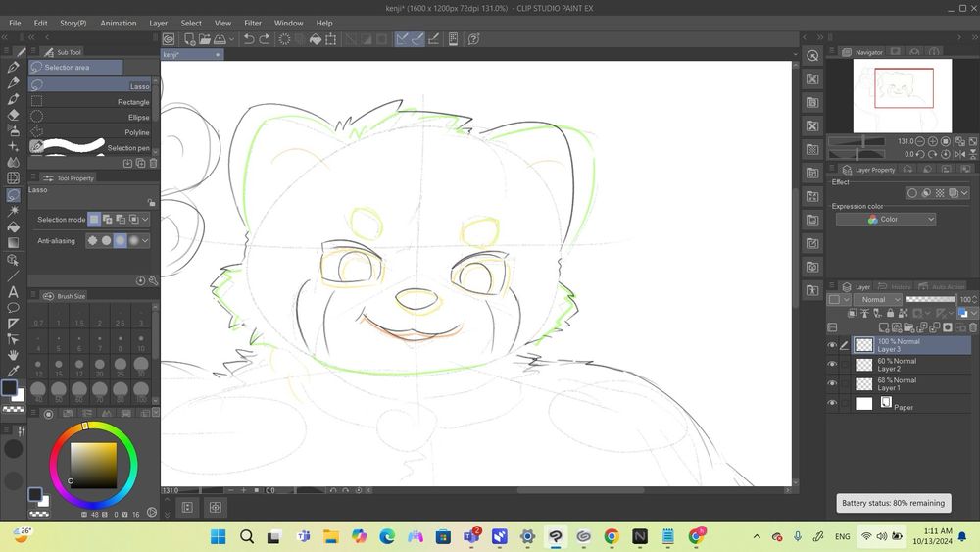The height and width of the screenshot is (552, 980).
Task: Select brush size 30 preset
Action: tap(141, 365)
